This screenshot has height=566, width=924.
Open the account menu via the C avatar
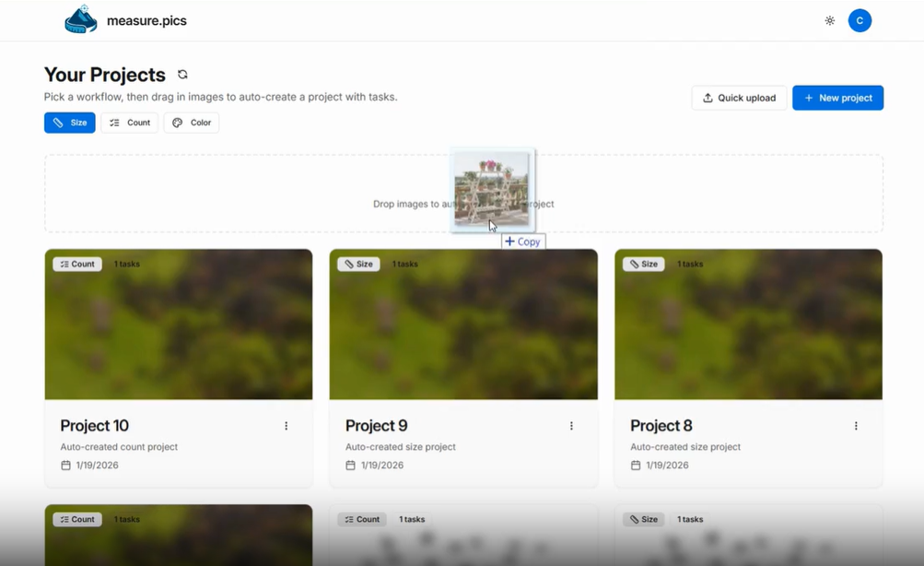tap(859, 19)
